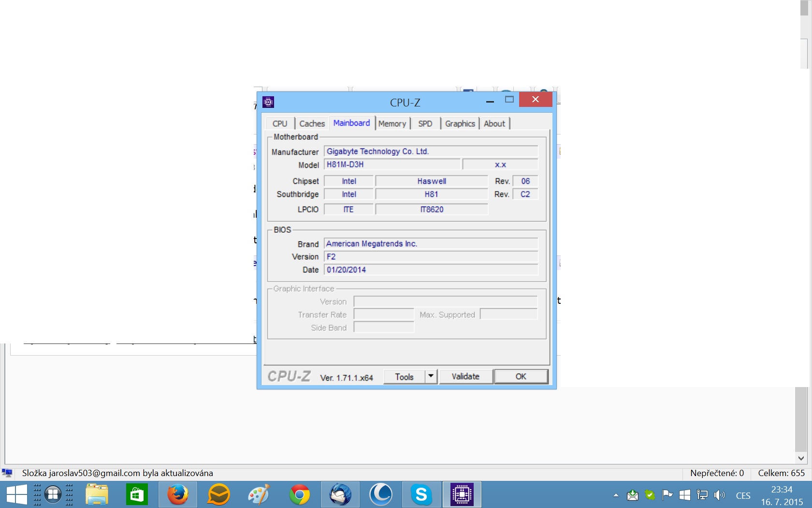Click the Southbridge revision value C2
This screenshot has width=812, height=508.
[x=525, y=194]
